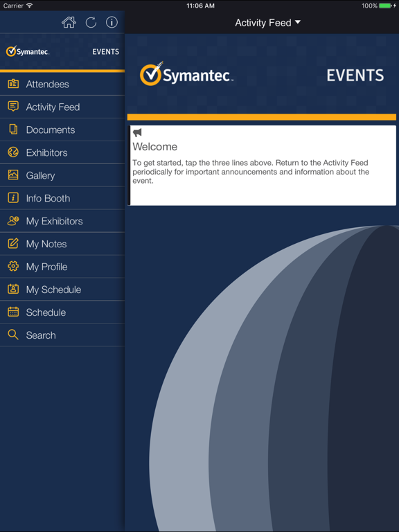Open My Schedule label
The image size is (399, 532).
53,290
